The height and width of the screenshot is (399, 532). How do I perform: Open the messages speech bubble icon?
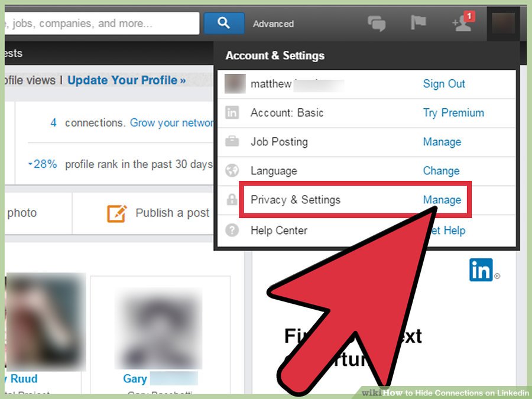coord(377,24)
